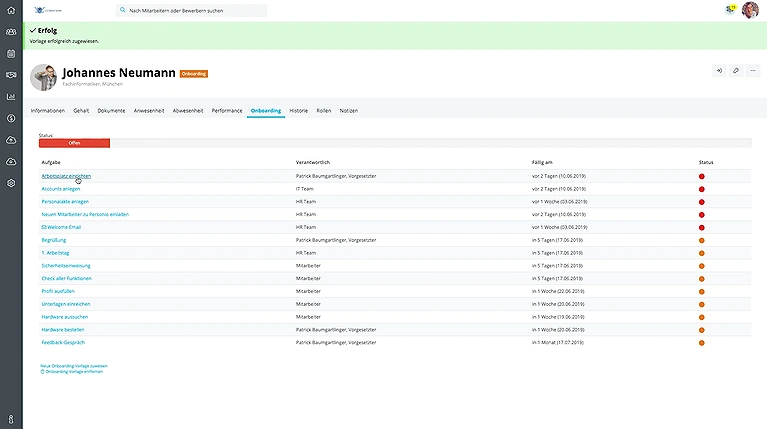Open the Accounts anlegen task

click(61, 189)
